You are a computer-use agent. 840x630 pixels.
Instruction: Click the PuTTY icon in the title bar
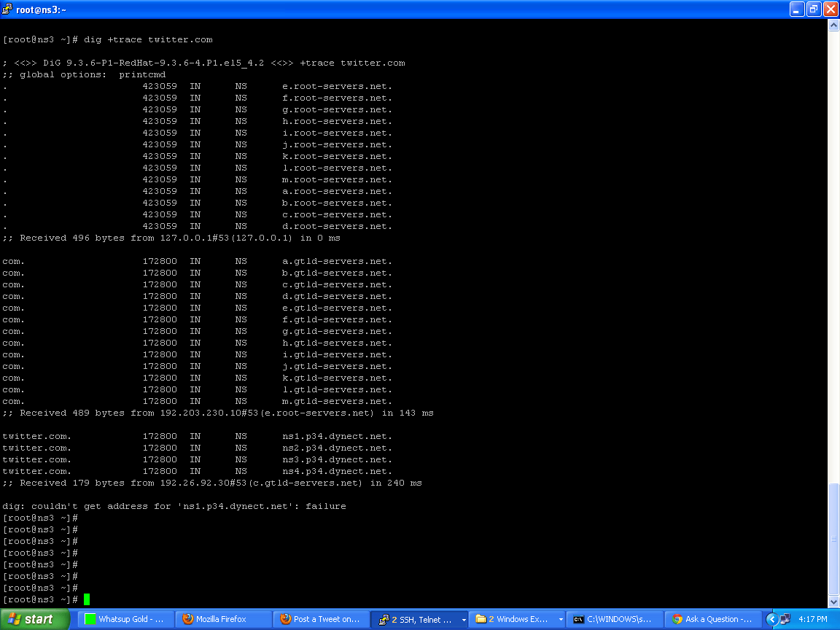pos(7,9)
